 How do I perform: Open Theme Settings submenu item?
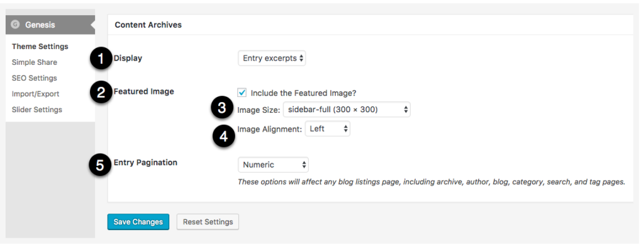[40, 47]
